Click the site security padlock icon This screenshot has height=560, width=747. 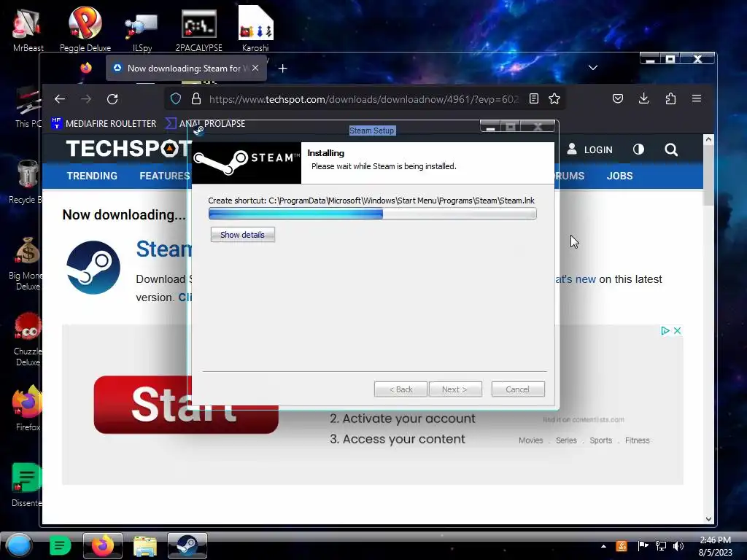[196, 98]
